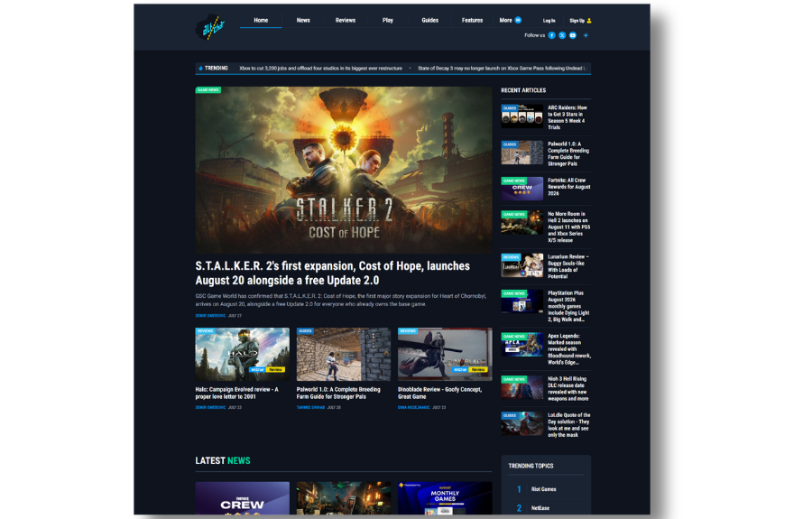
Task: Click the site logo in the header
Action: click(209, 27)
